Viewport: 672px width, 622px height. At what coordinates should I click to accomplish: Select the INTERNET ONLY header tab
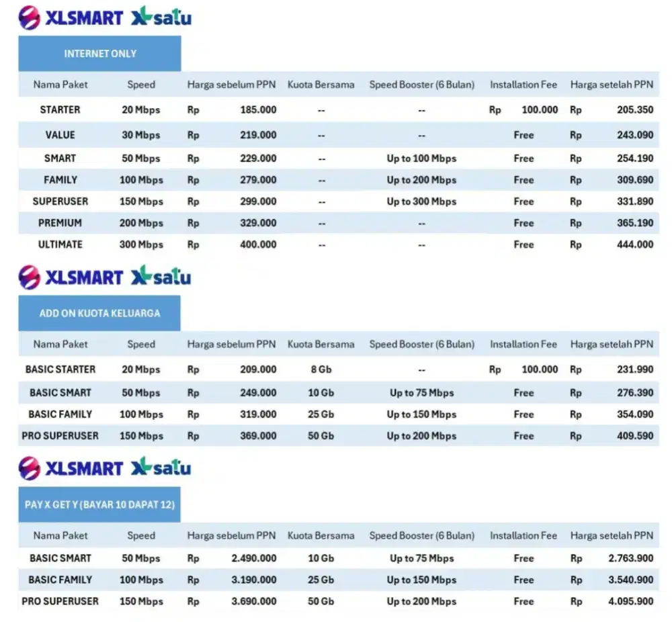[99, 54]
